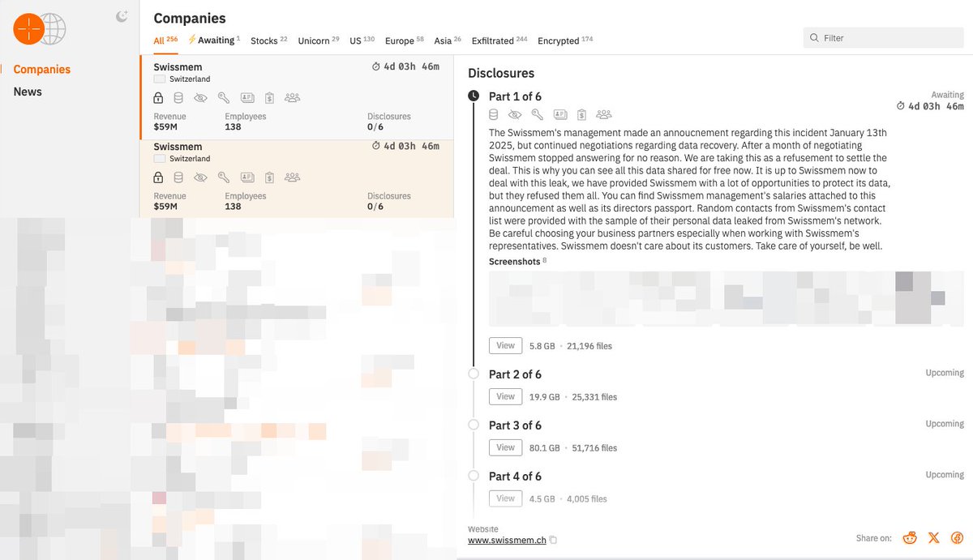
Task: Click the Disclosures 0/6 value on the white Swissmem card
Action: [x=375, y=127]
